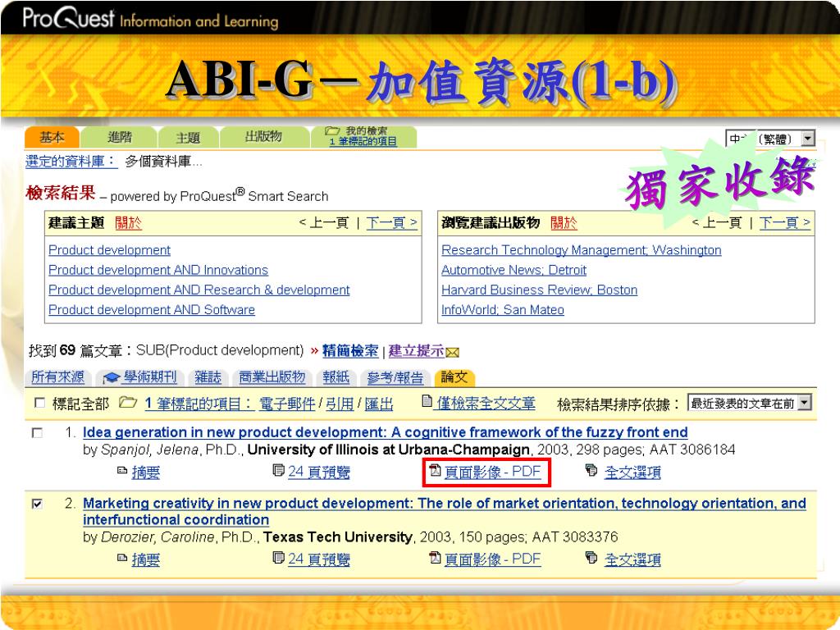Screen dimensions: 840x630
Task: Click the 24-page preview icon for result 1
Action: coord(278,470)
